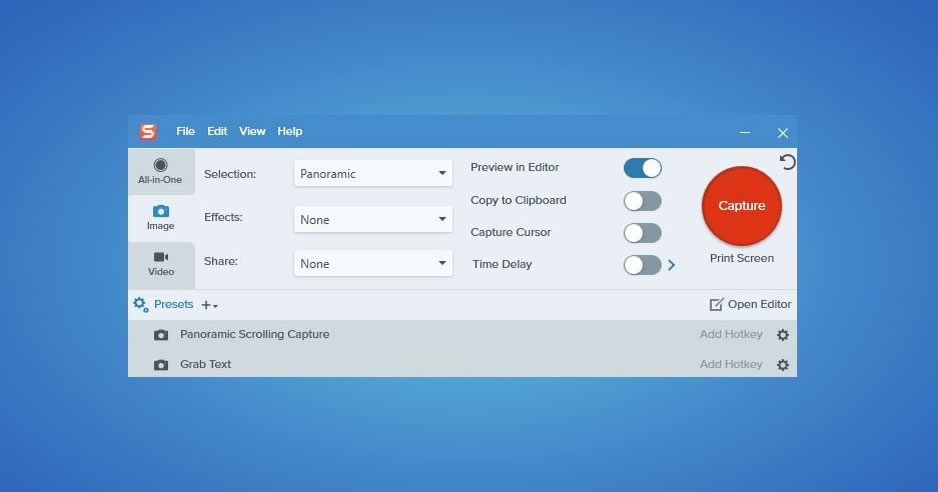Open the Help menu

point(290,132)
